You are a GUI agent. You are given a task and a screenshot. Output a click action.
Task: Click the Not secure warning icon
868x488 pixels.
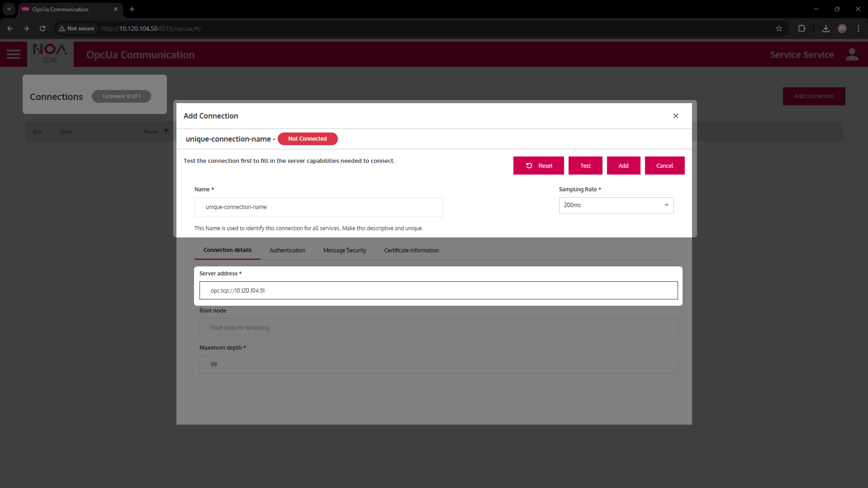(x=62, y=28)
